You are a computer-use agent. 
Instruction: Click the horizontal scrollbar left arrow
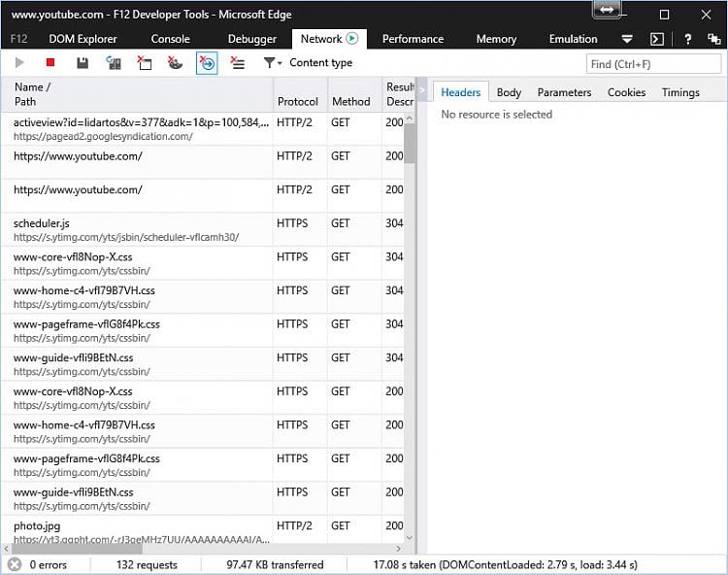click(x=6, y=549)
